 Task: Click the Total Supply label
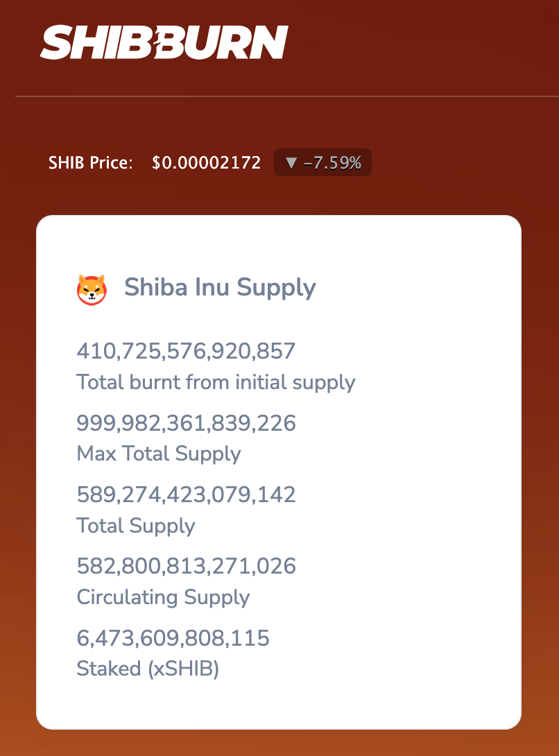136,526
